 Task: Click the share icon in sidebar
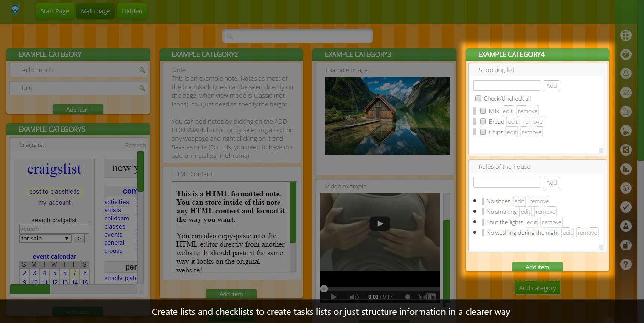[x=625, y=150]
